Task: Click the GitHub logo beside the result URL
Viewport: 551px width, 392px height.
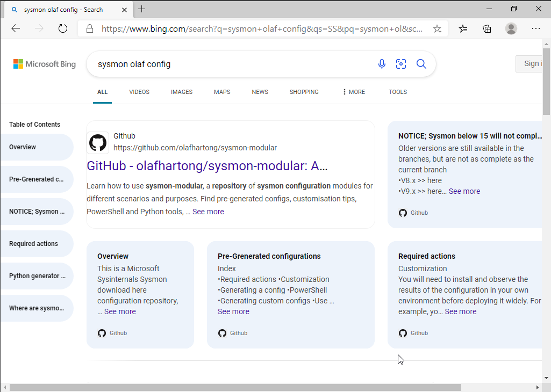Action: click(x=98, y=143)
